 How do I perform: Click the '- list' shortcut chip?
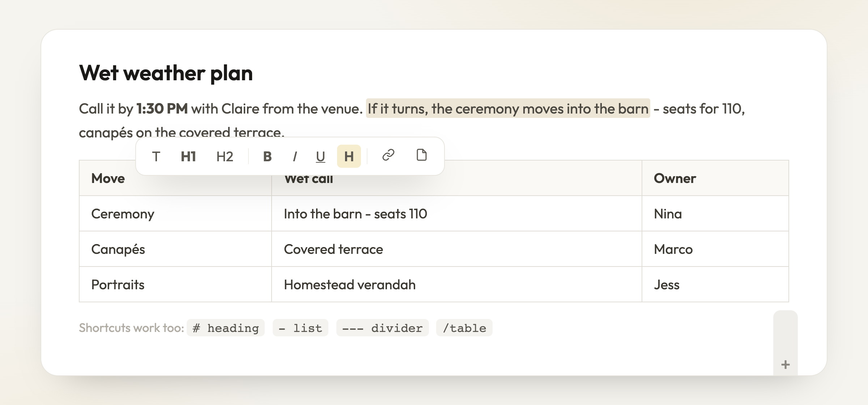[x=300, y=328]
